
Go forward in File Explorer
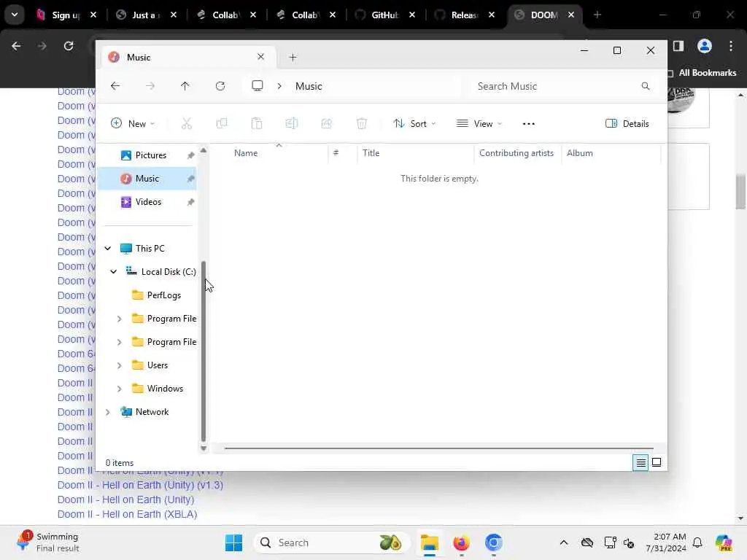(150, 86)
